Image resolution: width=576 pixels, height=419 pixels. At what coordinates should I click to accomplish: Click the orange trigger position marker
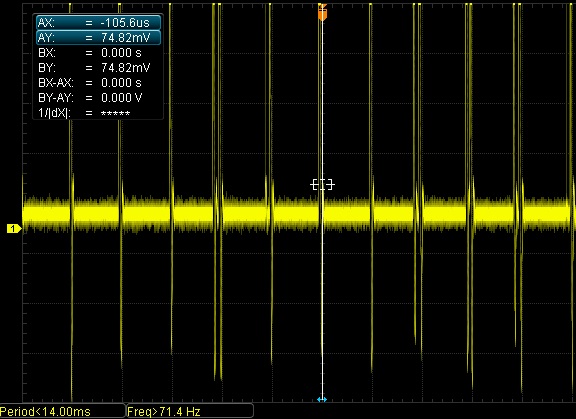pyautogui.click(x=322, y=13)
